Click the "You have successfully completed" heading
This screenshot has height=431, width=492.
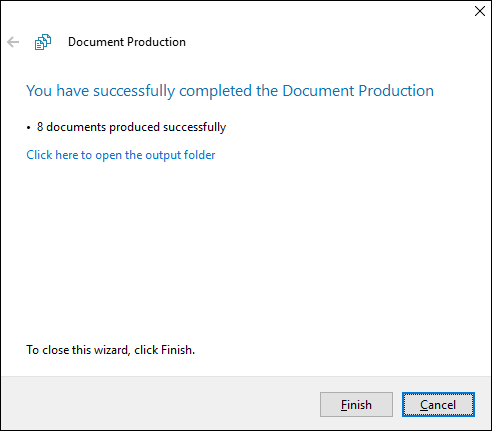coord(230,91)
